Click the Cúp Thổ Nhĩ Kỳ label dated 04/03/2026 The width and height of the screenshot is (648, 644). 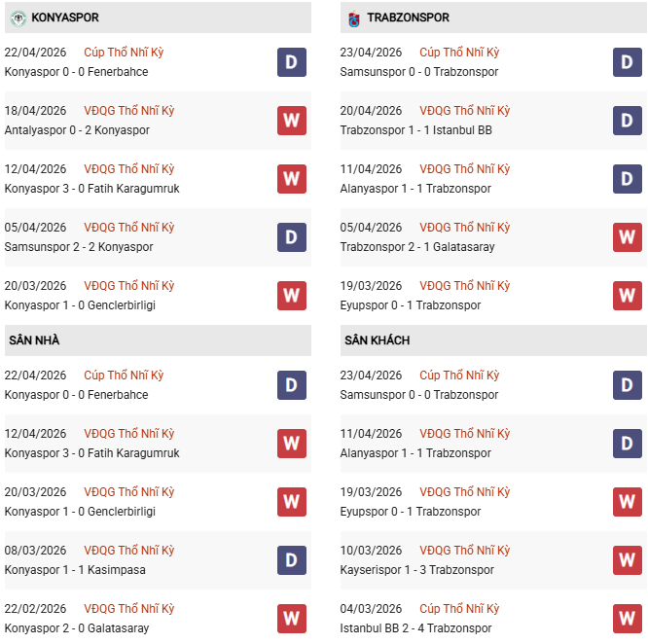459,609
